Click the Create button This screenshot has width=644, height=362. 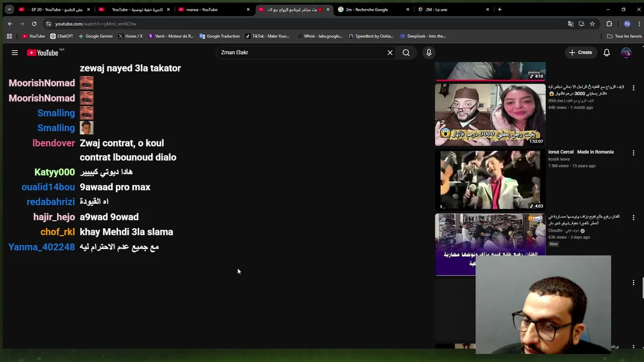(x=580, y=52)
